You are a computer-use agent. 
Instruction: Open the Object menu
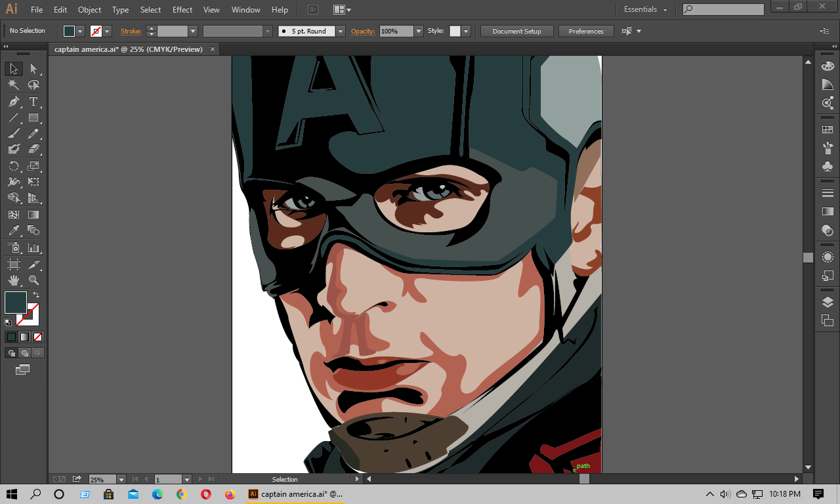click(x=89, y=10)
